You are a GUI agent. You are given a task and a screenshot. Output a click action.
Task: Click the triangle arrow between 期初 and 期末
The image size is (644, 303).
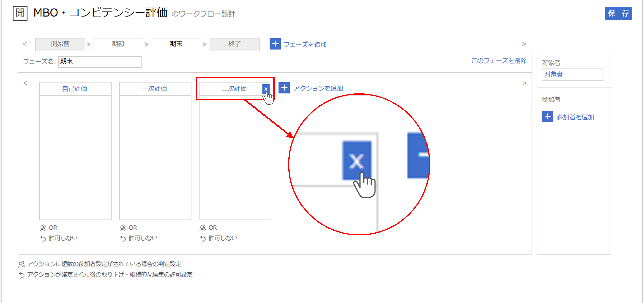tap(147, 45)
